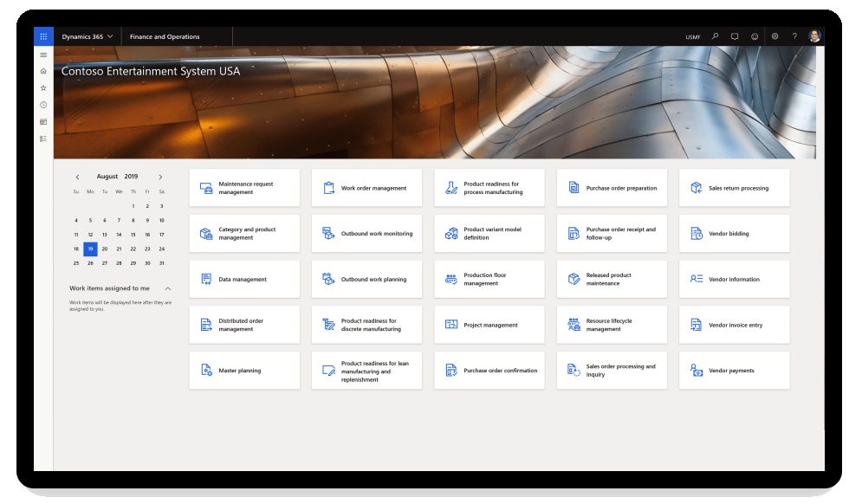Click the Vendor invoice entry icon
Screen dimensions: 862x504
(x=696, y=325)
